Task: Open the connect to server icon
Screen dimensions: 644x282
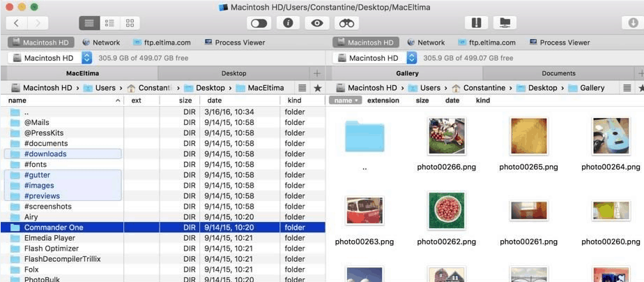Action: pyautogui.click(x=505, y=23)
